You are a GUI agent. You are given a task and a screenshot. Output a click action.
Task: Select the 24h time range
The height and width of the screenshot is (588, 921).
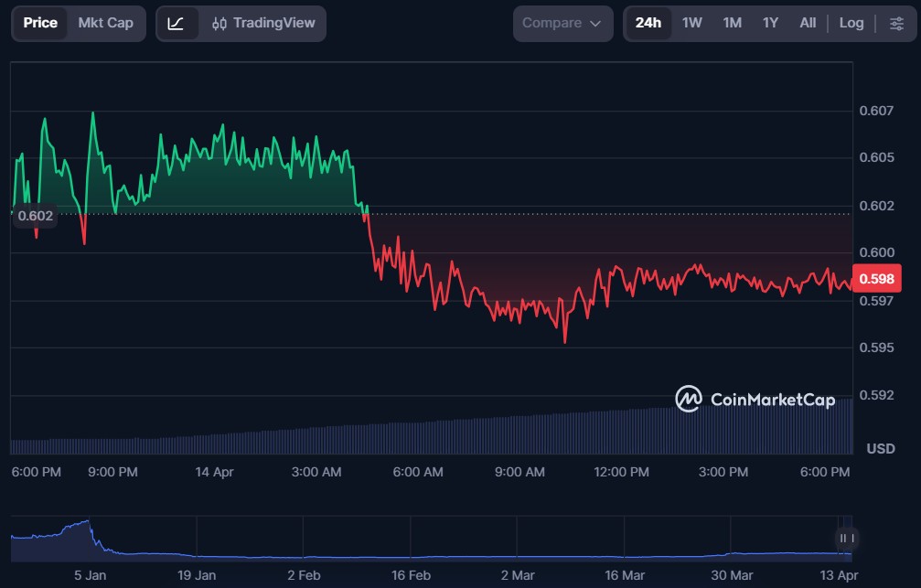click(x=648, y=23)
